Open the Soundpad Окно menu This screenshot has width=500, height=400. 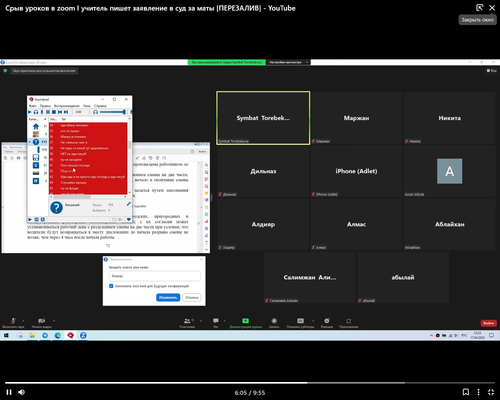87,106
